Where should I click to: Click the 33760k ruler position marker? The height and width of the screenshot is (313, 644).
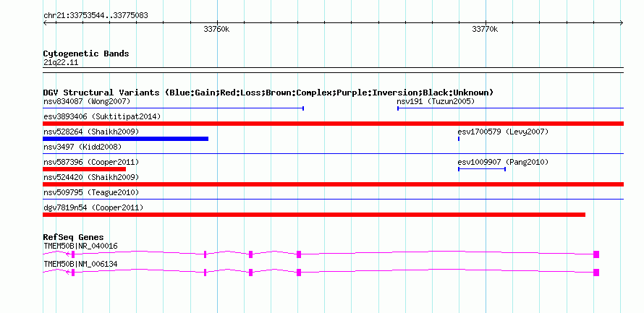pos(217,30)
